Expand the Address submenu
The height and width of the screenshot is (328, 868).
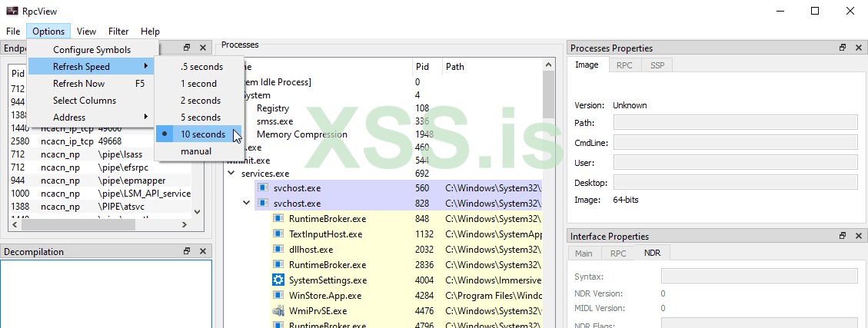92,118
